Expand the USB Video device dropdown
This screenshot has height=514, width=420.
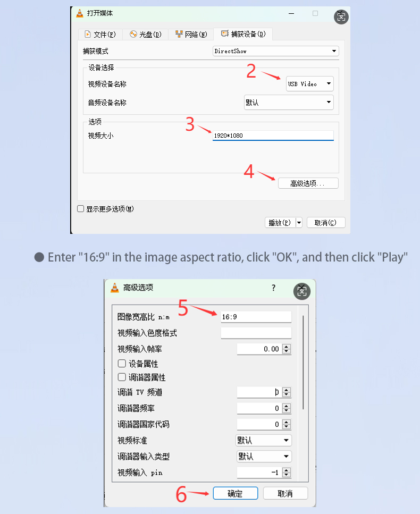pyautogui.click(x=310, y=84)
